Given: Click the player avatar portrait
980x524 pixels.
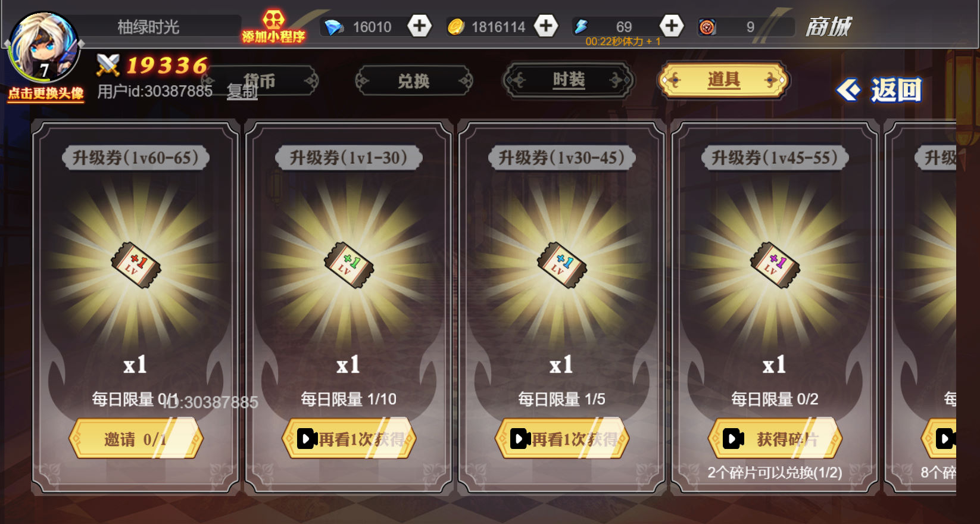Looking at the screenshot, I should (x=43, y=48).
